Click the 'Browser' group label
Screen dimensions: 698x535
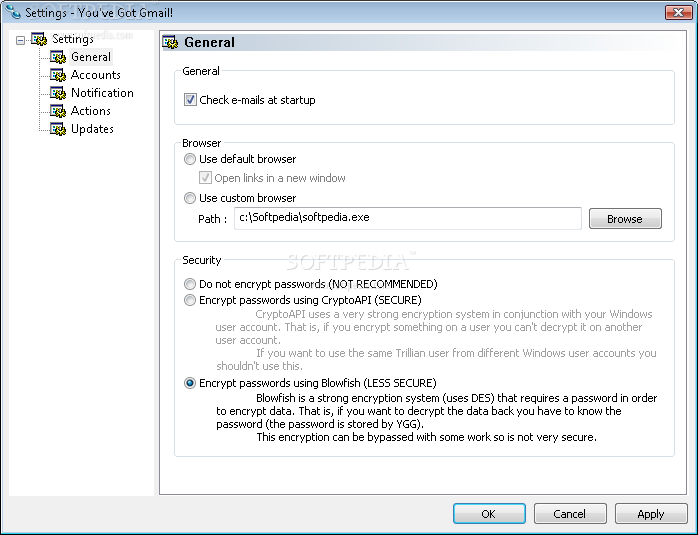pos(202,143)
